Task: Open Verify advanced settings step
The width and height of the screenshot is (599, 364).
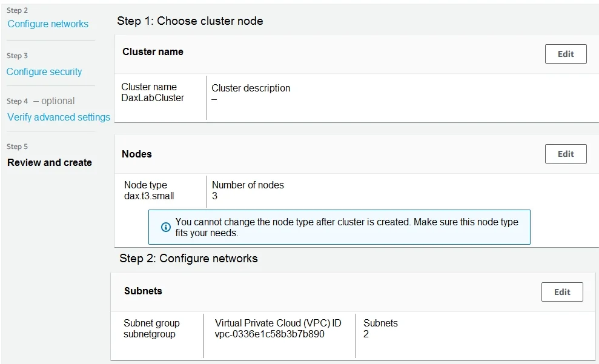Action: pos(59,117)
